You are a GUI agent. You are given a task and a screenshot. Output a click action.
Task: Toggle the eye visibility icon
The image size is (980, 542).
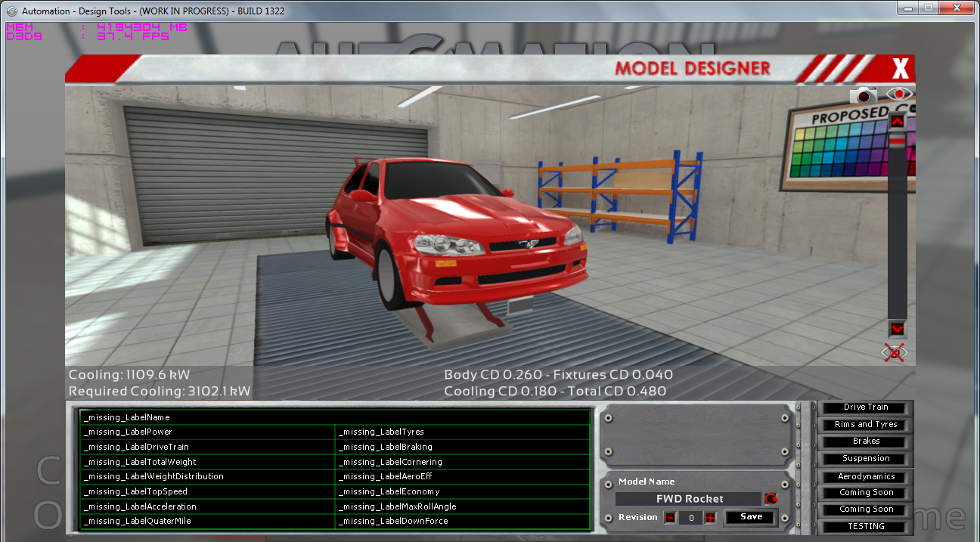tap(899, 94)
